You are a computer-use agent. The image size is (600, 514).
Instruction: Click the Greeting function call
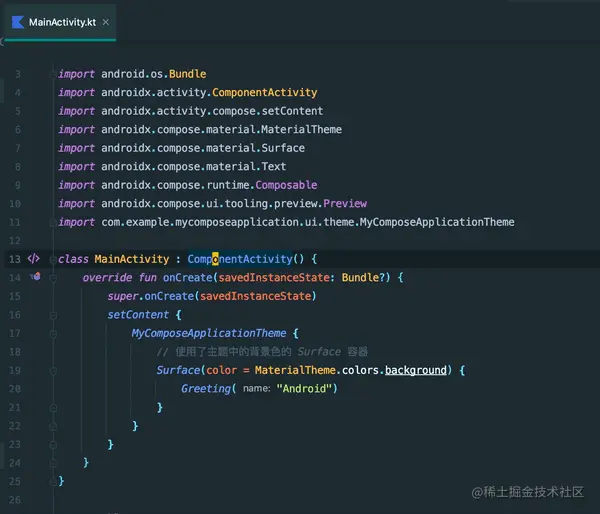click(206, 388)
